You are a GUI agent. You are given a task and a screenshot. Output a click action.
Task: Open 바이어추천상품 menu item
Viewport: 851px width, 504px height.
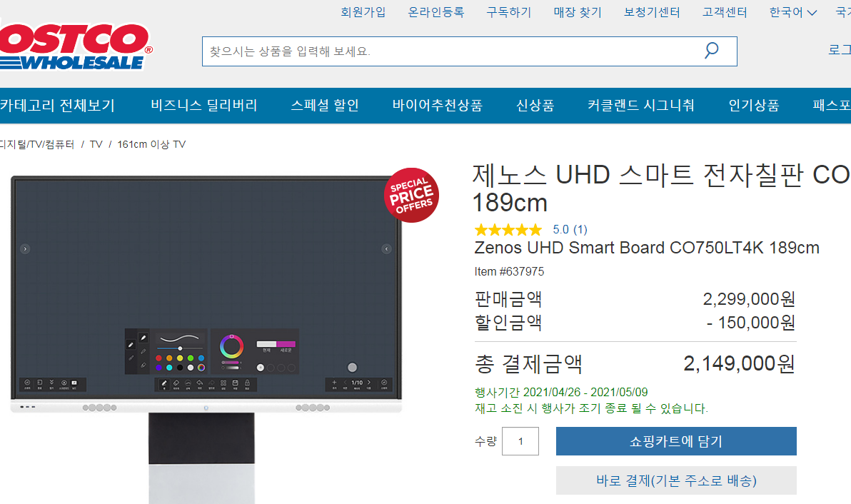tap(438, 105)
